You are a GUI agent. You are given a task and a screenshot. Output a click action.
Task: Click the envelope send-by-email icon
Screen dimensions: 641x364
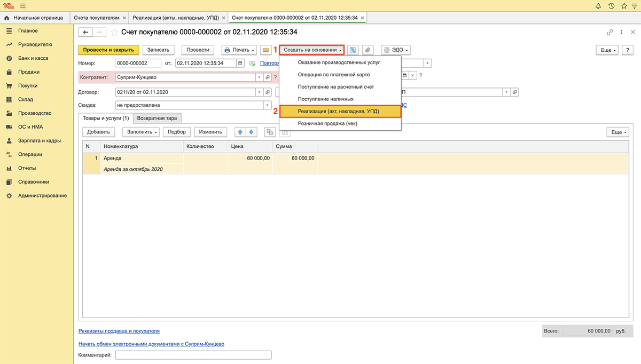coord(266,50)
